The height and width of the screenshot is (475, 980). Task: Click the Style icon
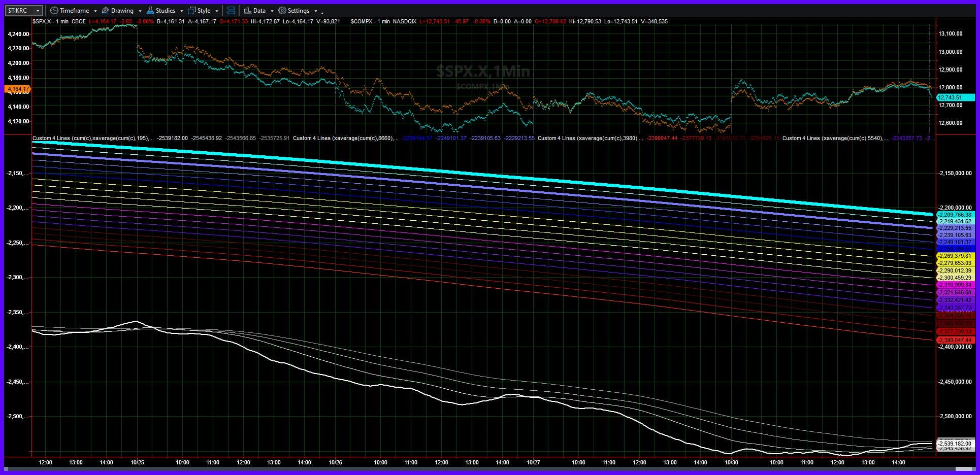tap(191, 10)
